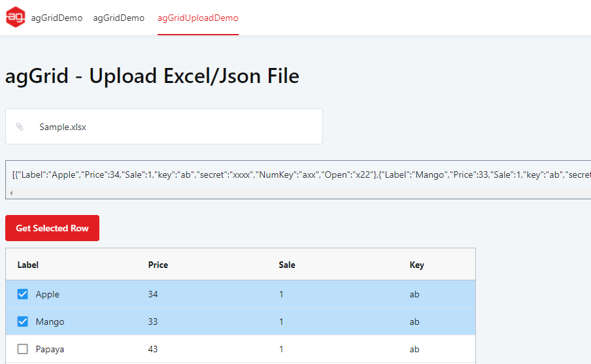Click the paperclip attachment icon
The image size is (591, 364).
coord(20,127)
